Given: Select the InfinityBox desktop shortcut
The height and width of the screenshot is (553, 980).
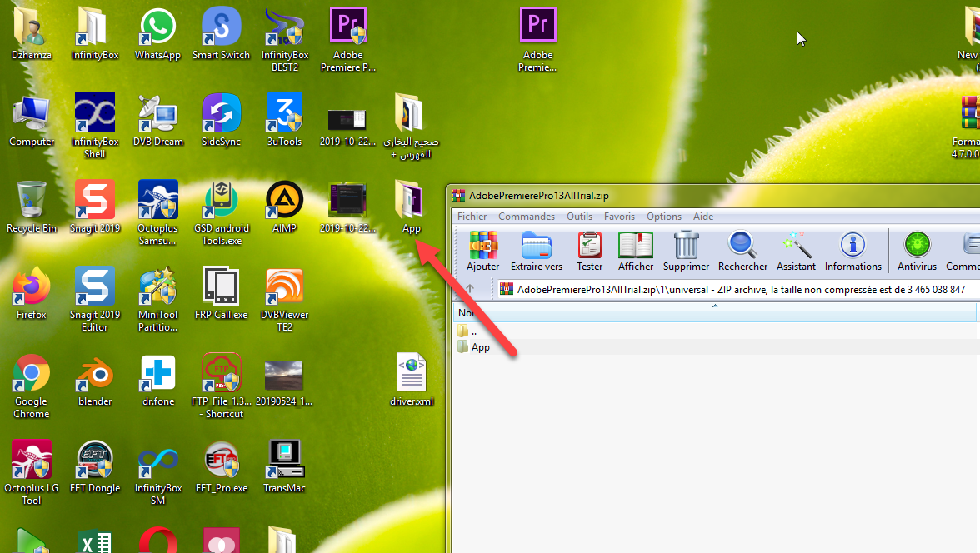Looking at the screenshot, I should click(94, 34).
